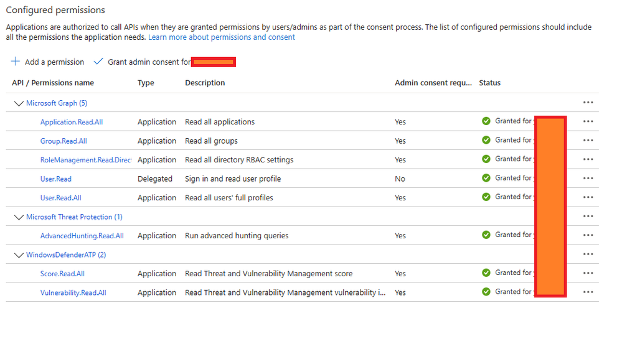Click 'Read all groups' description
622x364 pixels.
pos(212,141)
